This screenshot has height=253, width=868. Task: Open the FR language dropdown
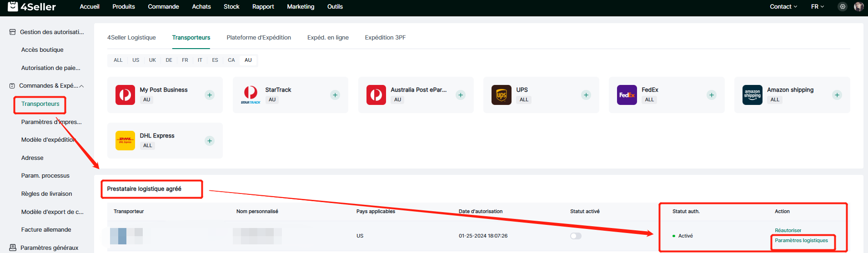click(817, 7)
